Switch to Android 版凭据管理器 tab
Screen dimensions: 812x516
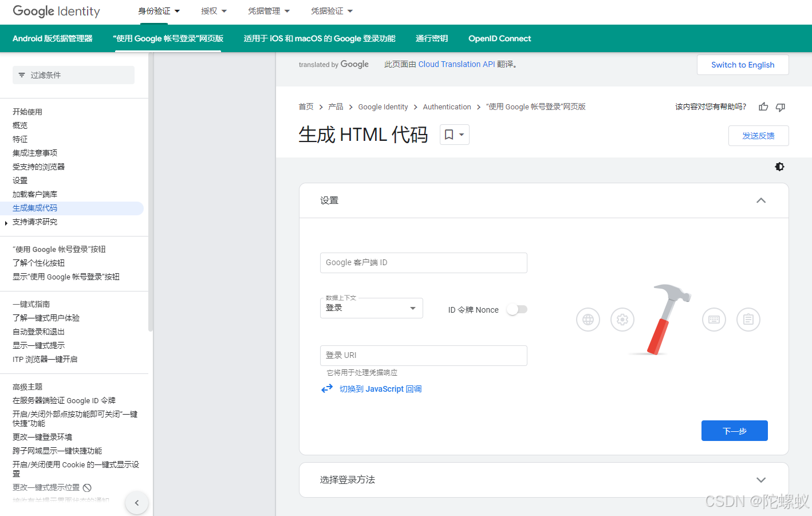(53, 38)
